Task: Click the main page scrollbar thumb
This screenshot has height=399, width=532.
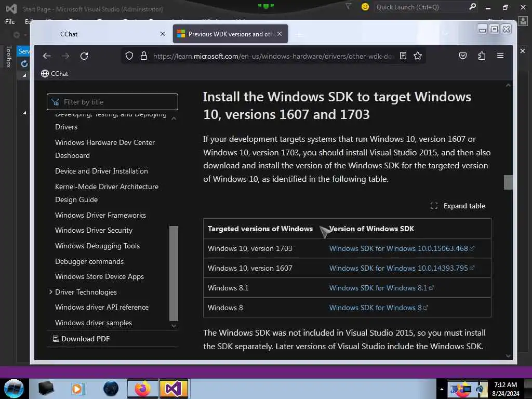Action: point(508,182)
